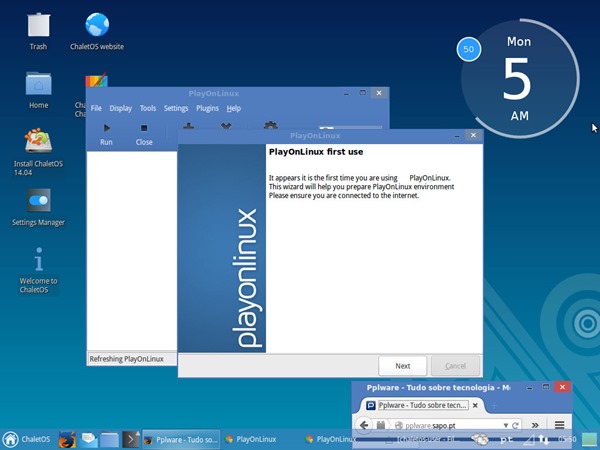Click the network connection tray icon
Viewport: 600px width, 450px height.
point(543,439)
